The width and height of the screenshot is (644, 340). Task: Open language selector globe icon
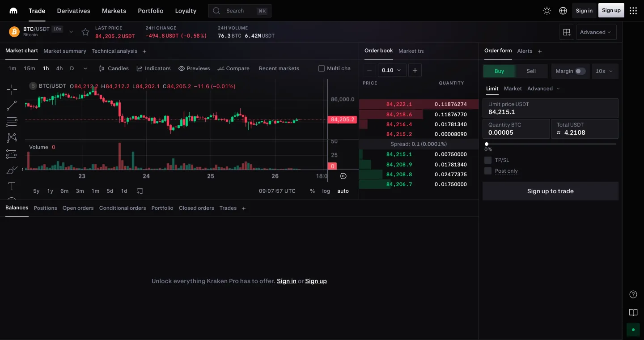pyautogui.click(x=563, y=11)
